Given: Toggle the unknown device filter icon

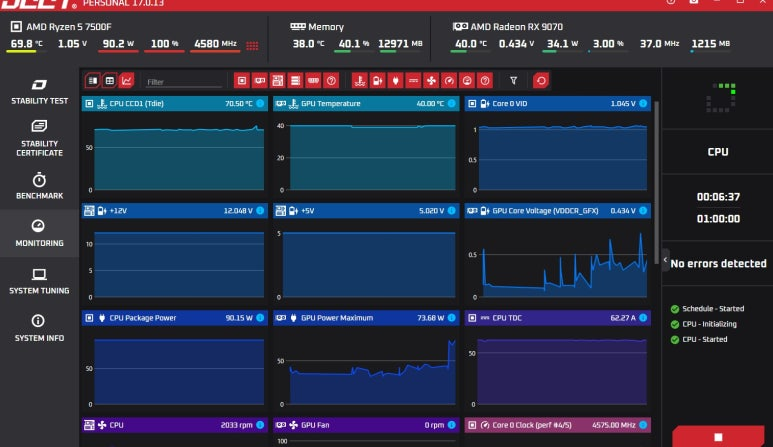Looking at the screenshot, I should (x=331, y=81).
